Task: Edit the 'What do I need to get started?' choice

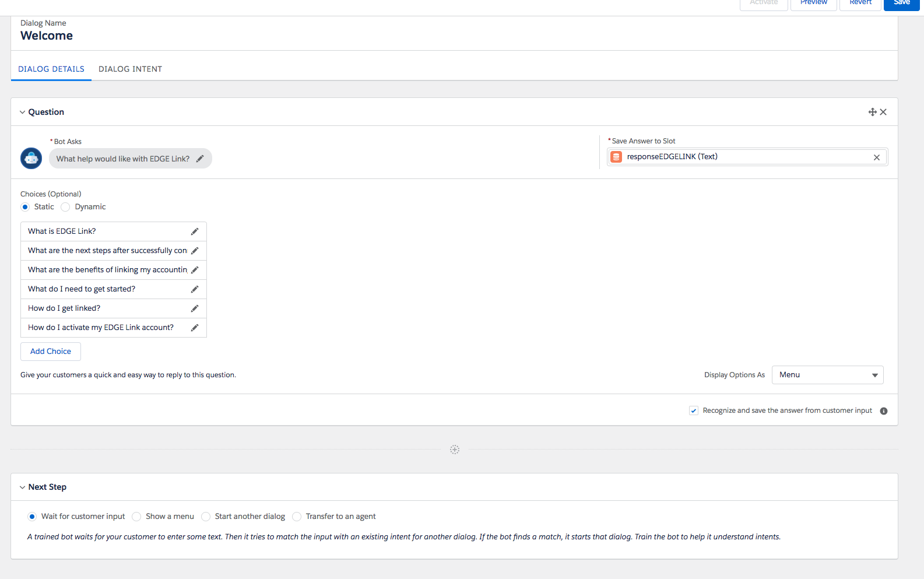Action: coord(195,289)
